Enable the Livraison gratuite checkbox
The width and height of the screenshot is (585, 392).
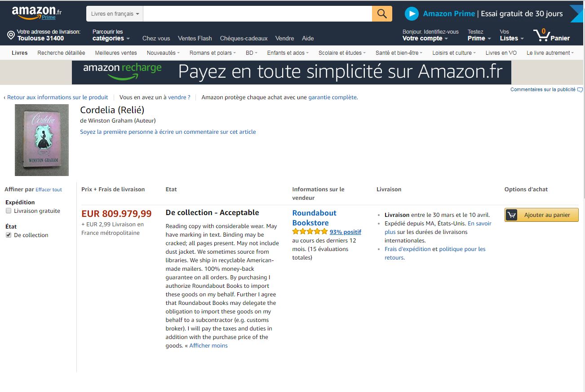[x=9, y=211]
